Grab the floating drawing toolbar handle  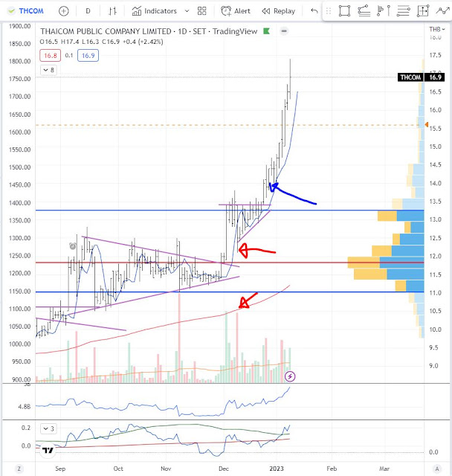[x=329, y=11]
